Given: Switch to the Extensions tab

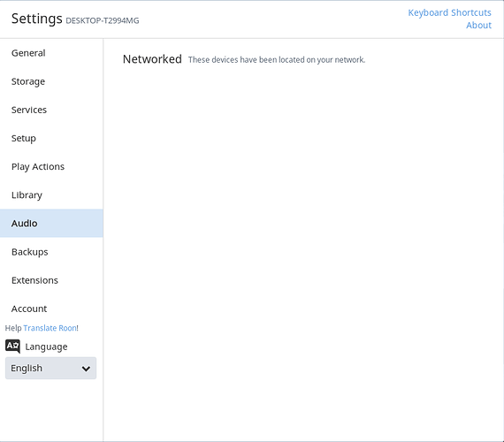Looking at the screenshot, I should [x=51, y=280].
